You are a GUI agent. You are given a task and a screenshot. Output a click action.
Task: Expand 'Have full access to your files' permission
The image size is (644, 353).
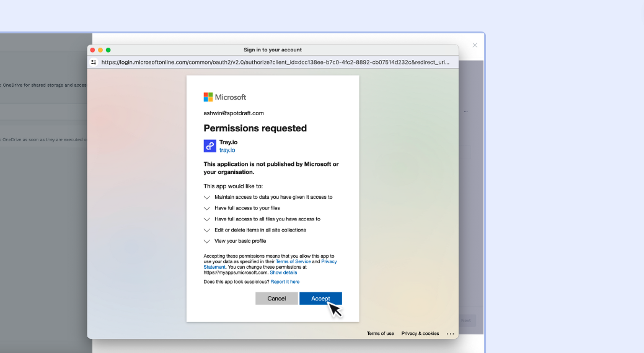pos(207,209)
